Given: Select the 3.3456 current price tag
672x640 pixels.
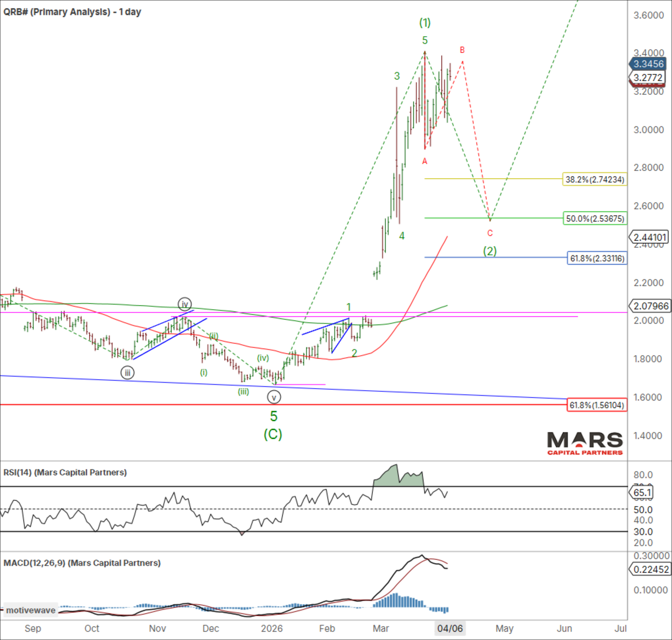Looking at the screenshot, I should (648, 64).
